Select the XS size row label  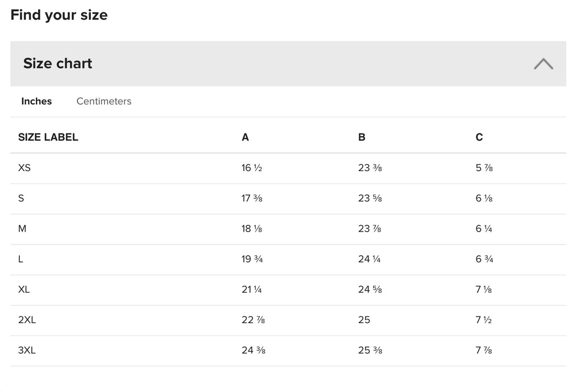click(24, 168)
